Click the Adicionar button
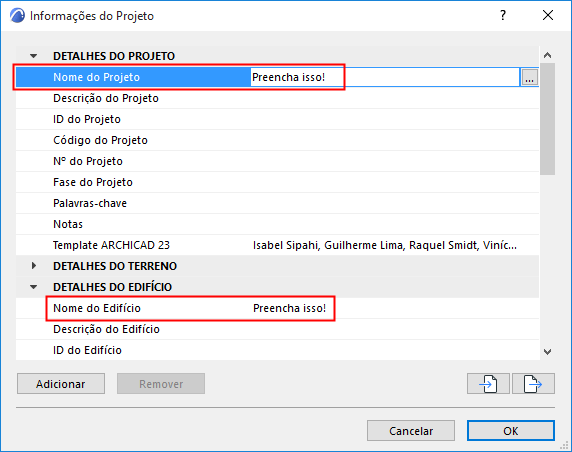Image resolution: width=572 pixels, height=452 pixels. (61, 383)
